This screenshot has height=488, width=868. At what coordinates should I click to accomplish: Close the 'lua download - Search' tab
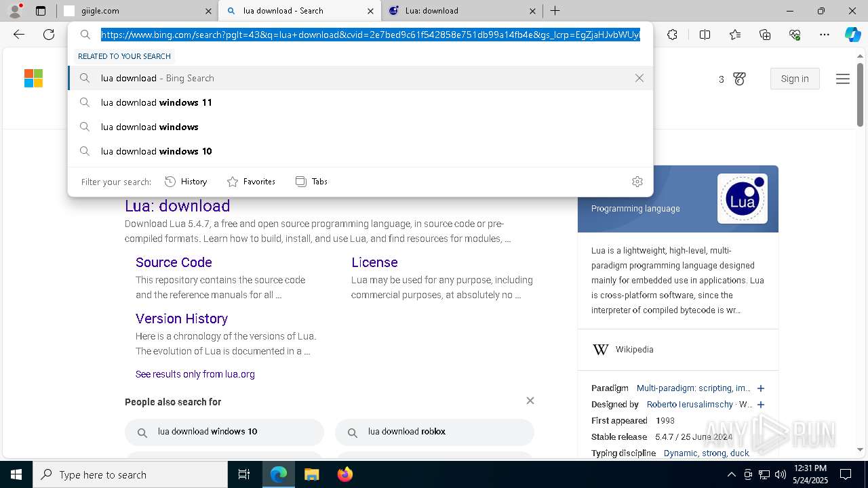(x=370, y=11)
